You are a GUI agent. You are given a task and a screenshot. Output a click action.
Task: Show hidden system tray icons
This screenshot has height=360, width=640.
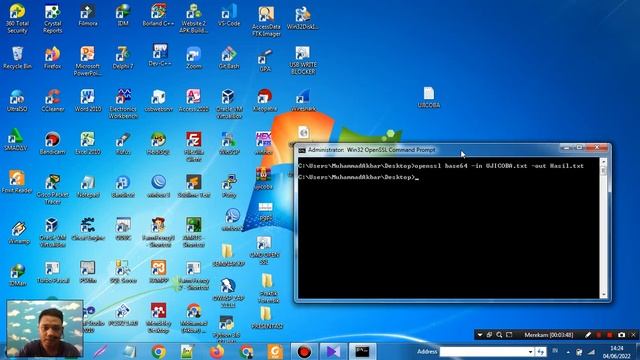tap(568, 351)
